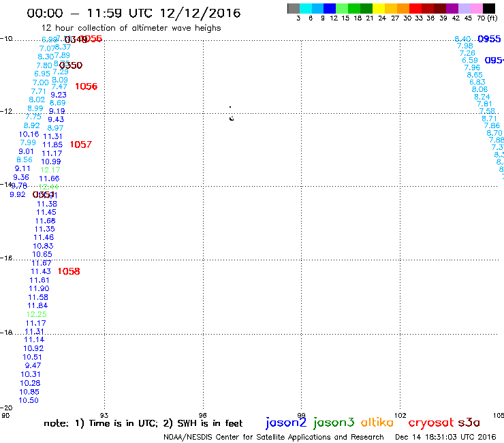The height and width of the screenshot is (443, 504).
Task: Click the purple swatch in the color legend
Action: click(x=452, y=8)
